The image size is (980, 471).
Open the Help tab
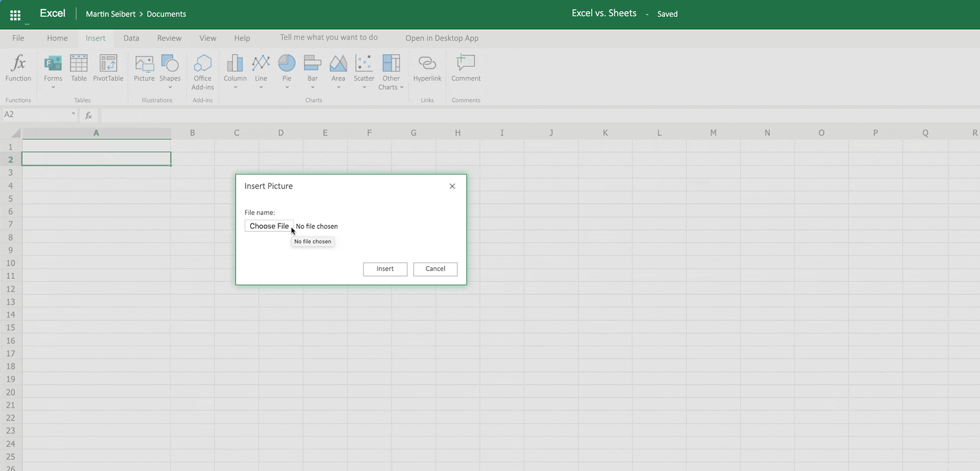coord(242,39)
